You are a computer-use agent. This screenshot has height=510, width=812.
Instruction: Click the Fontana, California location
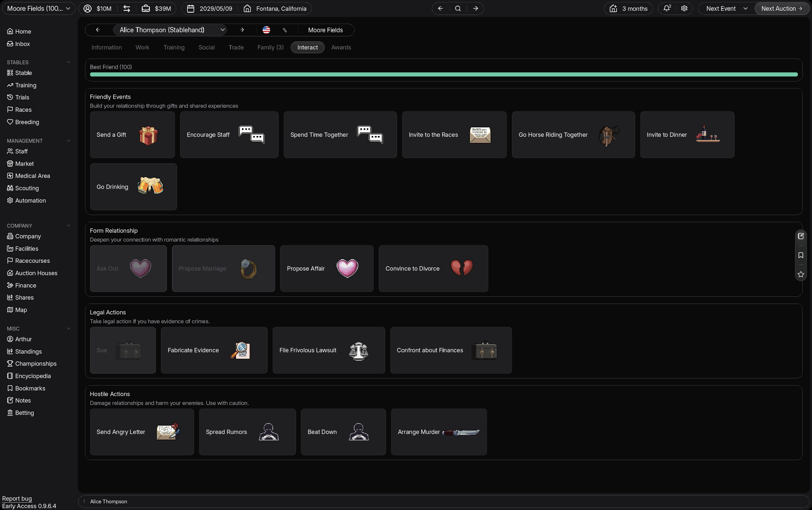(275, 8)
